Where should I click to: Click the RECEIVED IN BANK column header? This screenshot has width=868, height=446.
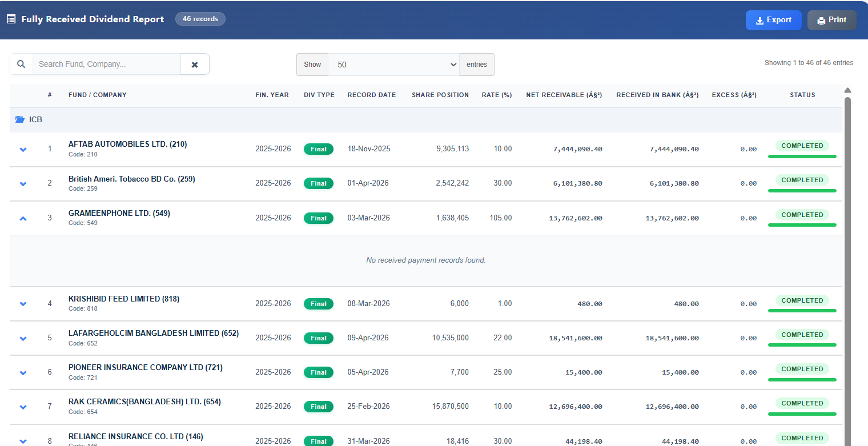[658, 95]
